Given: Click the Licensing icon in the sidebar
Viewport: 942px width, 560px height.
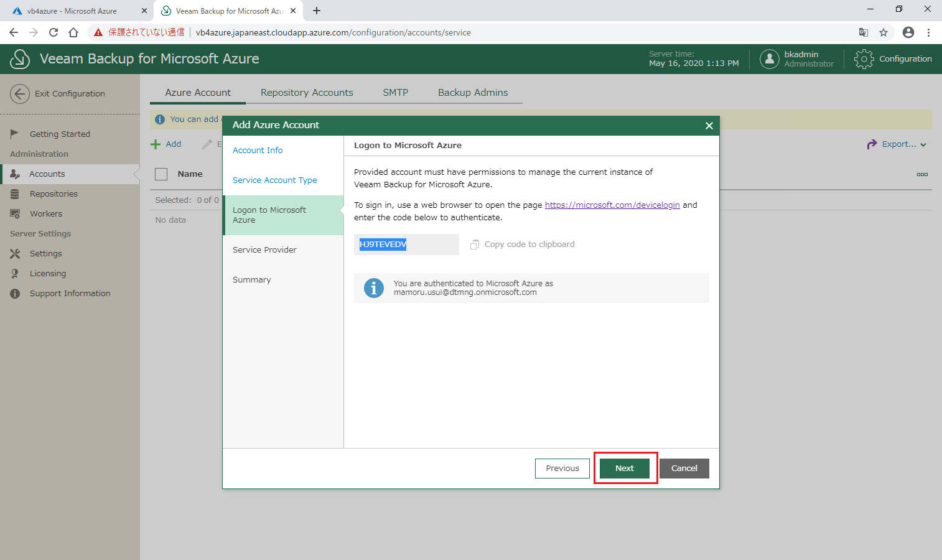Looking at the screenshot, I should (x=15, y=273).
